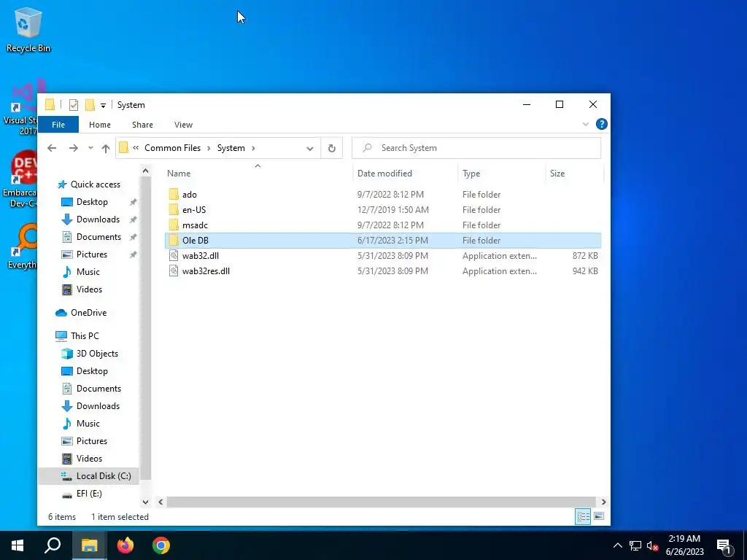747x560 pixels.
Task: Click Common Files in the address bar
Action: pos(172,148)
